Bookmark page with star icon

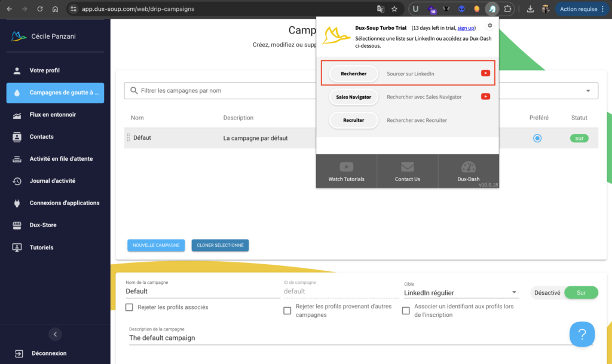tap(394, 9)
